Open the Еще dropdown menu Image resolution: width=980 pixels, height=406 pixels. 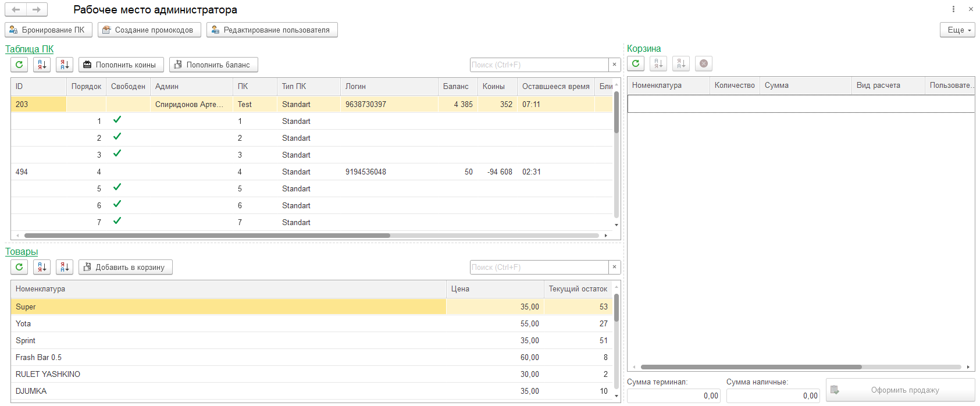tap(957, 30)
